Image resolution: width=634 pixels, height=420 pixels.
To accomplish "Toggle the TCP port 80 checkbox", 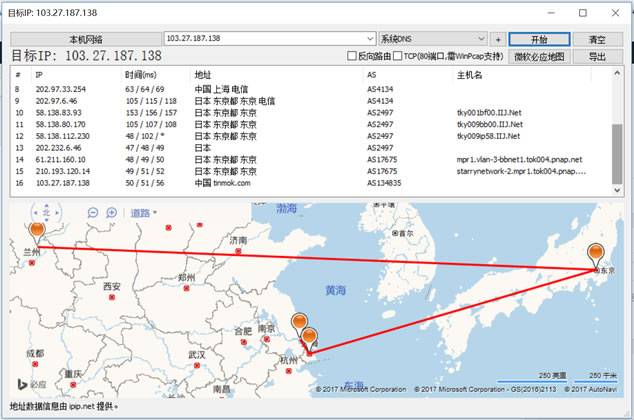I will click(x=398, y=57).
